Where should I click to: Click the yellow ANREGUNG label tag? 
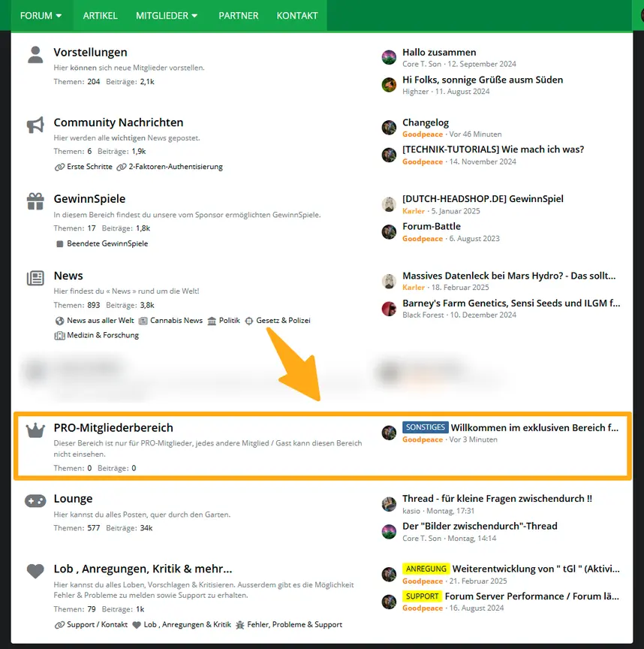pyautogui.click(x=426, y=569)
